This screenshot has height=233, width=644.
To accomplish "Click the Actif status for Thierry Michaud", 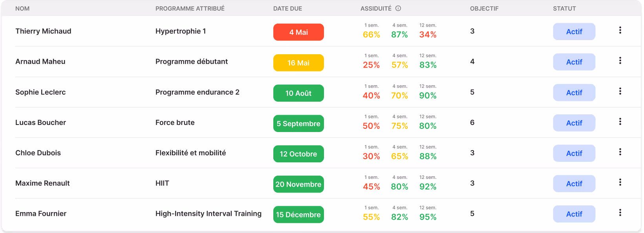I will point(574,32).
